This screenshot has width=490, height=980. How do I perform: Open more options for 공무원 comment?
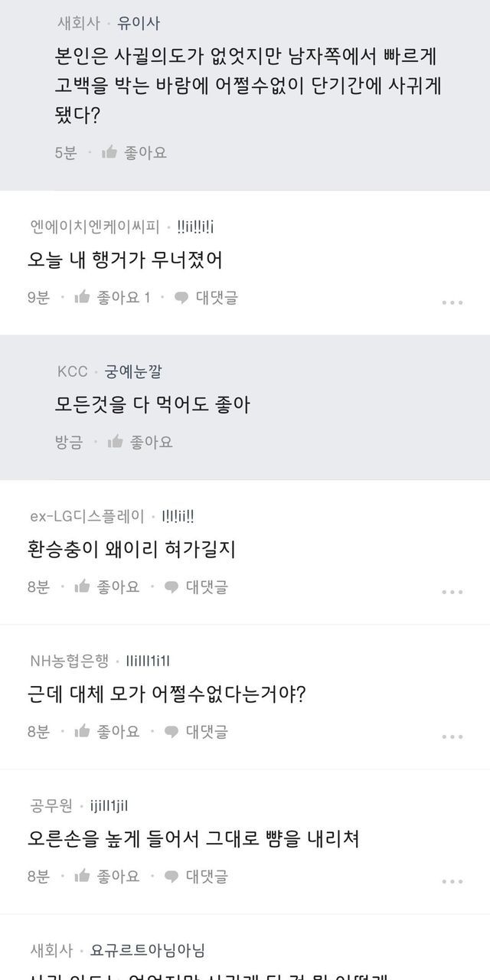[452, 881]
